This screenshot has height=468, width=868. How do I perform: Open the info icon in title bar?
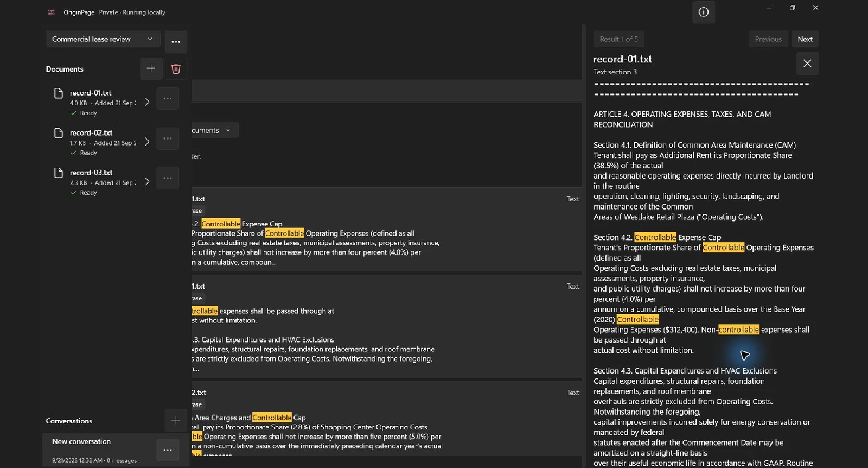tap(704, 12)
